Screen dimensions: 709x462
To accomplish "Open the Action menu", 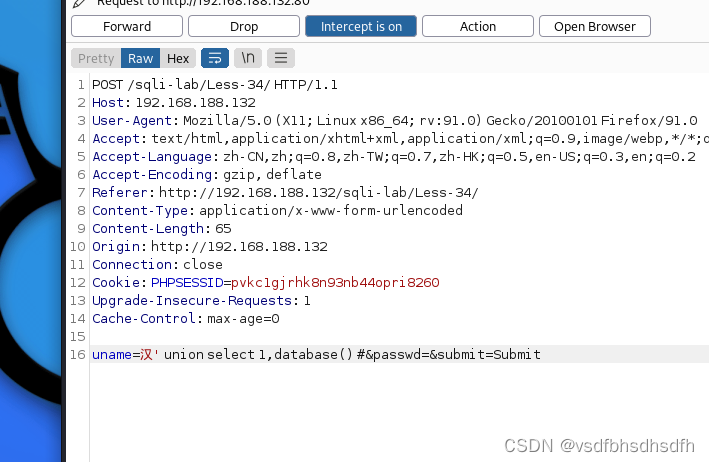I will pyautogui.click(x=478, y=26).
